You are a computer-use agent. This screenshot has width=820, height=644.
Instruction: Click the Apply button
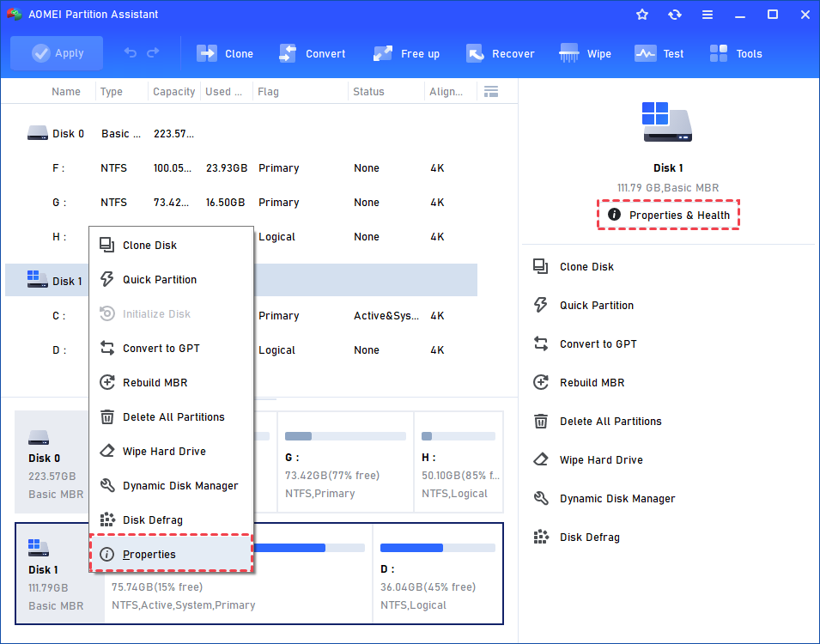pyautogui.click(x=57, y=53)
